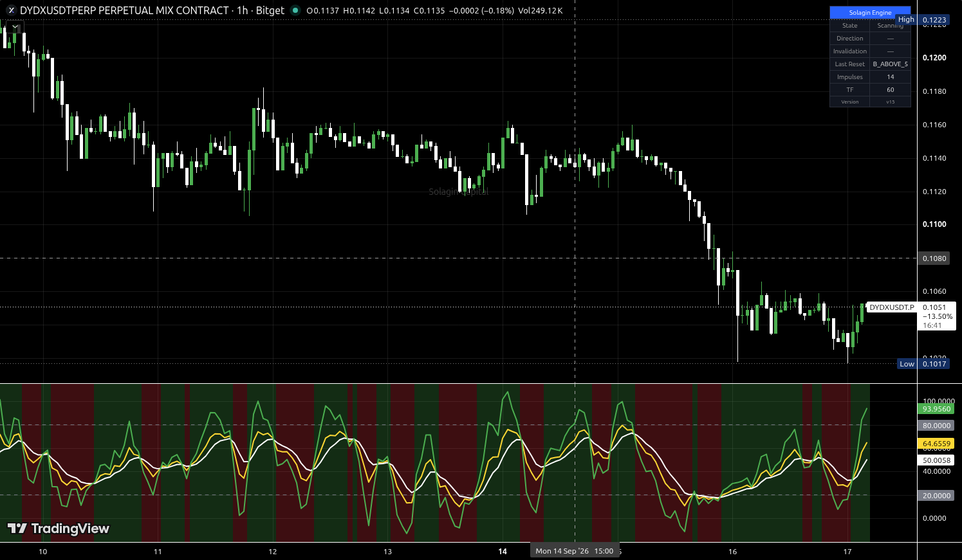Click date 13 on the time axis
The image size is (962, 560).
pyautogui.click(x=388, y=552)
